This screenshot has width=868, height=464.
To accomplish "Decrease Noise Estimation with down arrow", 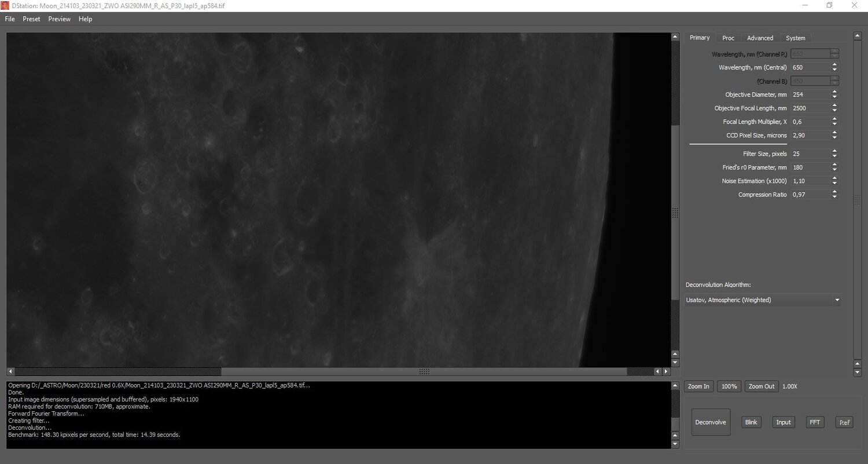I will pyautogui.click(x=834, y=184).
